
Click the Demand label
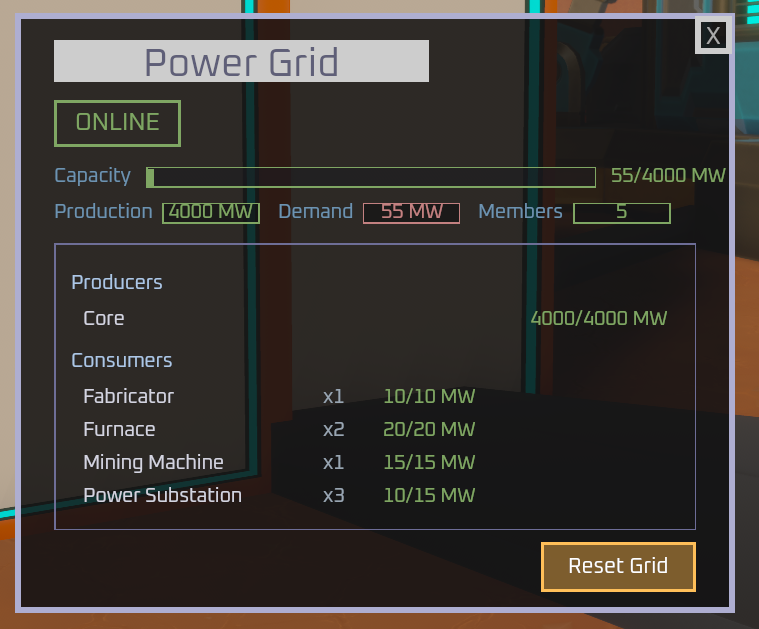(315, 212)
